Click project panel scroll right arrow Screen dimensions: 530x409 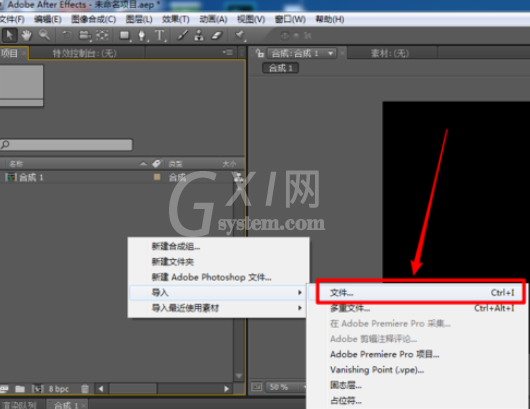226,389
